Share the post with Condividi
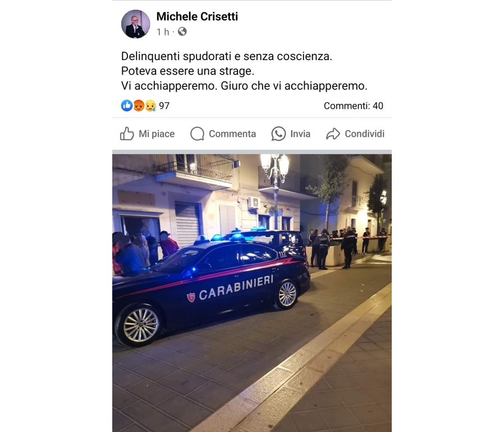Image resolution: width=504 pixels, height=432 pixels. [x=355, y=134]
